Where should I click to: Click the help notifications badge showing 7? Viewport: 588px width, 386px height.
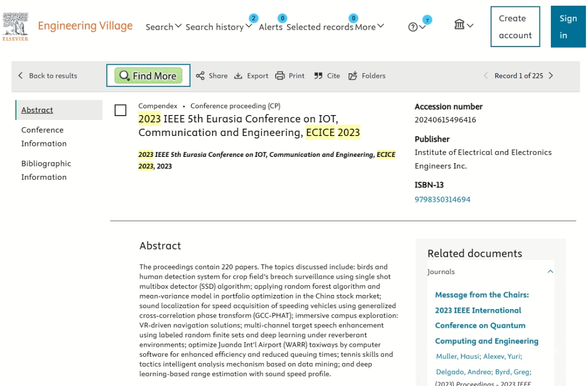click(427, 20)
